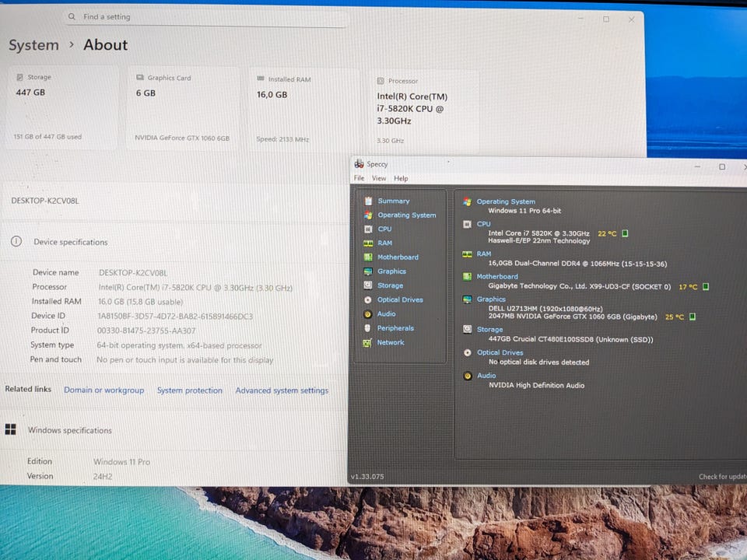This screenshot has height=560, width=747.
Task: Go back to System in breadcrumb
Action: pyautogui.click(x=33, y=45)
